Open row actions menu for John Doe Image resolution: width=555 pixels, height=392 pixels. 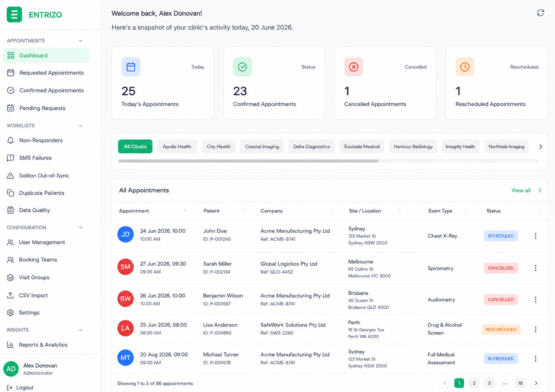coord(536,236)
